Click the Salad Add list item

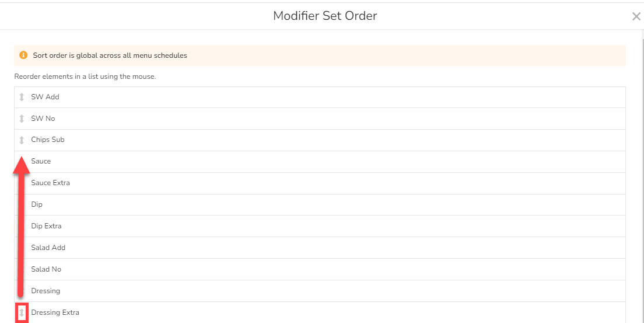(48, 248)
